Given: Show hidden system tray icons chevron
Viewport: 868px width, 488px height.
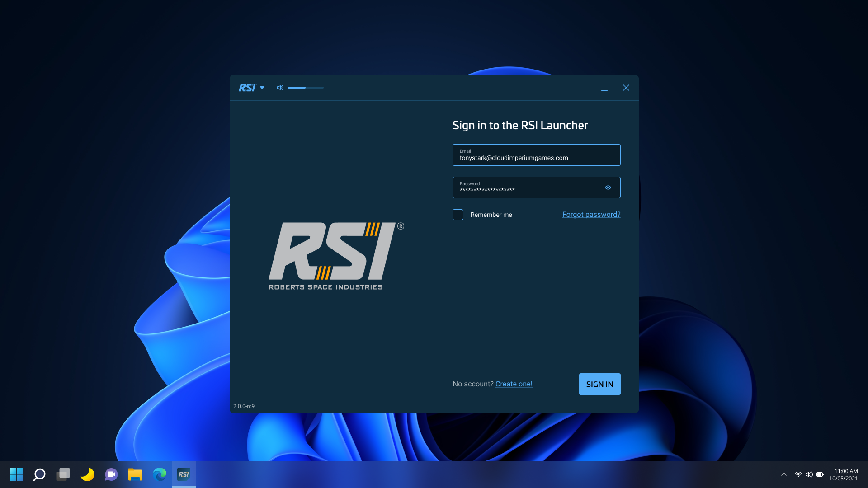Looking at the screenshot, I should click(784, 474).
